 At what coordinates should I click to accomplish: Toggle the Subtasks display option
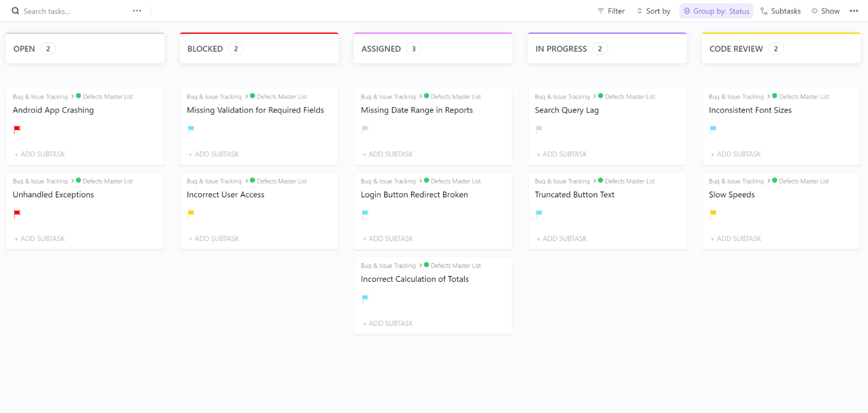point(781,11)
